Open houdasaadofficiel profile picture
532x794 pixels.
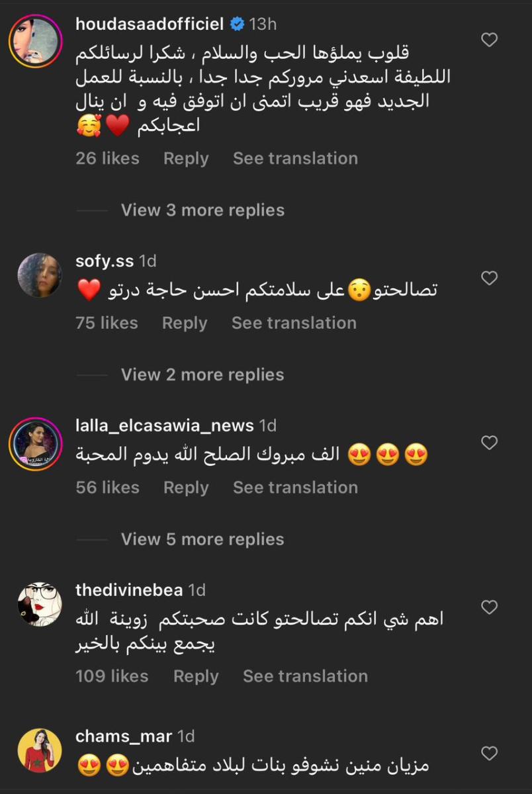[35, 40]
